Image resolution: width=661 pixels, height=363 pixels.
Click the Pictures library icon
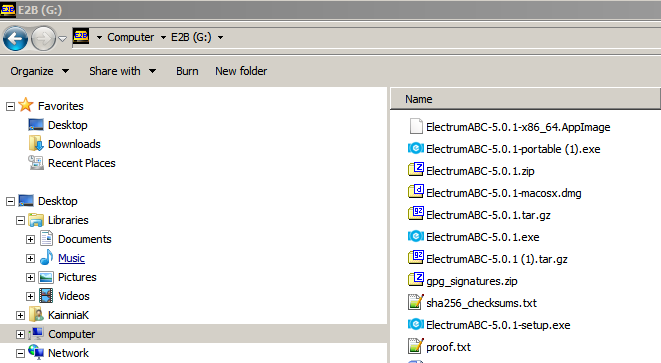pyautogui.click(x=46, y=277)
